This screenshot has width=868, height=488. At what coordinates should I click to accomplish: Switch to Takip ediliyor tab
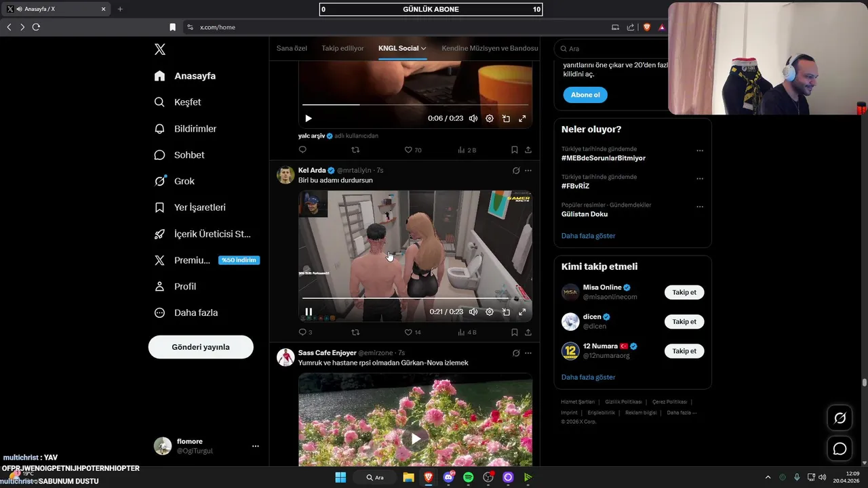click(x=342, y=48)
